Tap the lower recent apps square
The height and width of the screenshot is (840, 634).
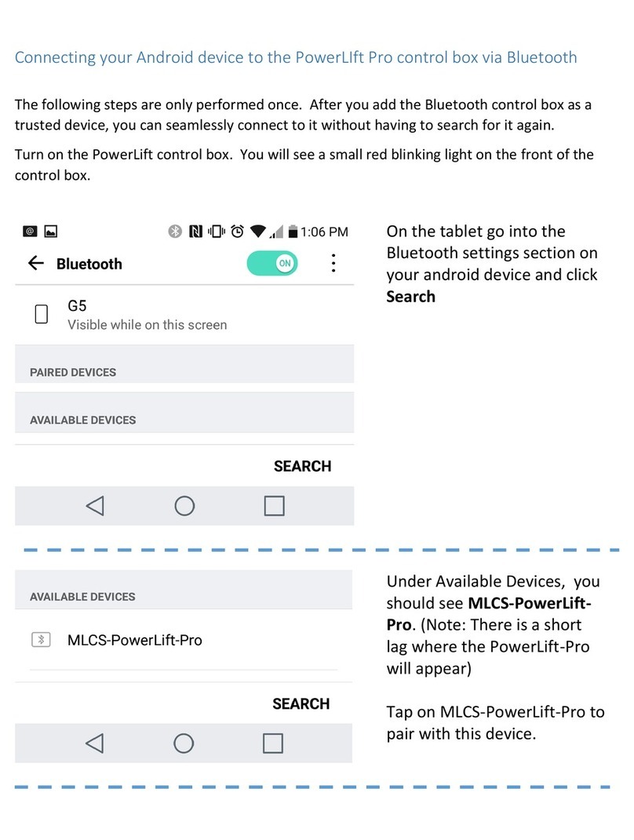point(273,743)
